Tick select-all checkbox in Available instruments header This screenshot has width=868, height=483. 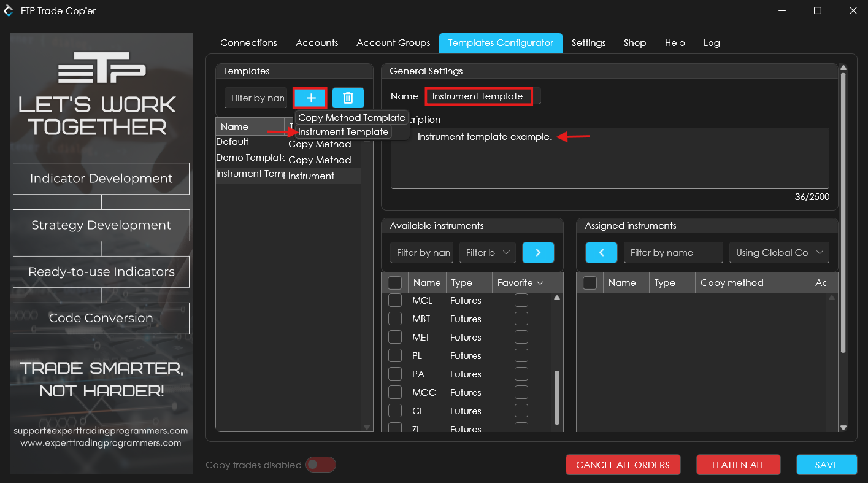coord(395,283)
